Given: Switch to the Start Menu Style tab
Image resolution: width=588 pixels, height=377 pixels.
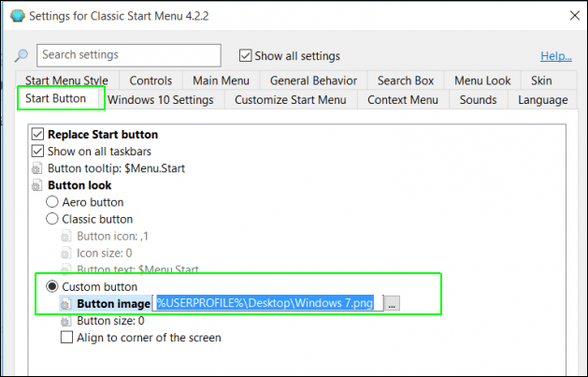Looking at the screenshot, I should (x=66, y=80).
